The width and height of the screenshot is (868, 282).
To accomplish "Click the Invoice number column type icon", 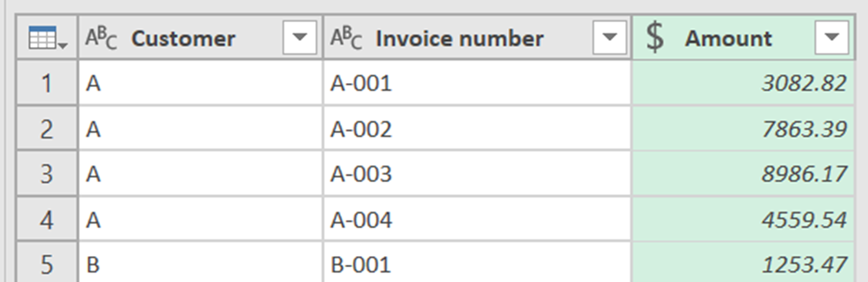I will 346,39.
